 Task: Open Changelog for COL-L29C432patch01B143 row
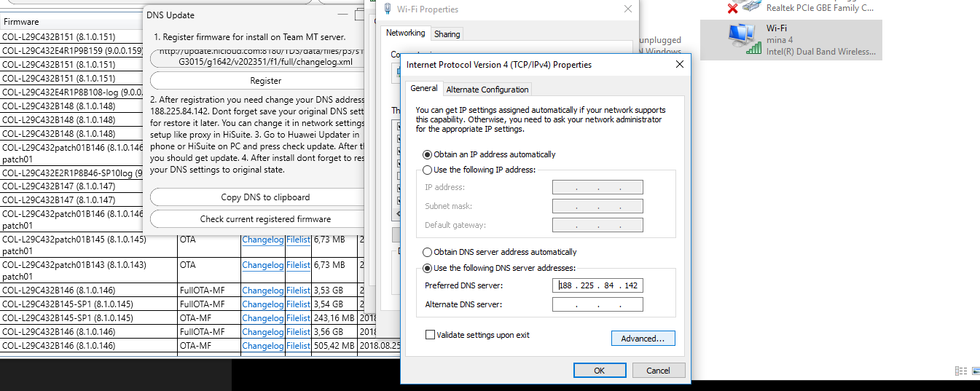(263, 265)
